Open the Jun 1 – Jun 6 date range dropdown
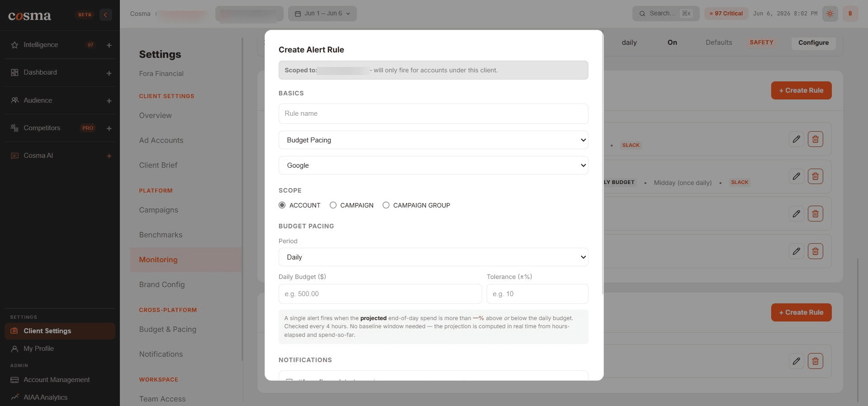868x406 pixels. tap(323, 14)
